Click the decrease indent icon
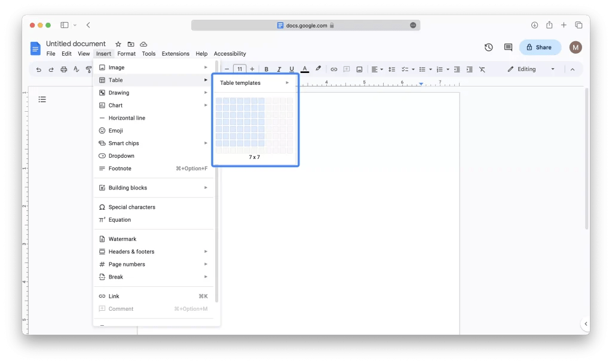This screenshot has width=612, height=364. tap(457, 69)
